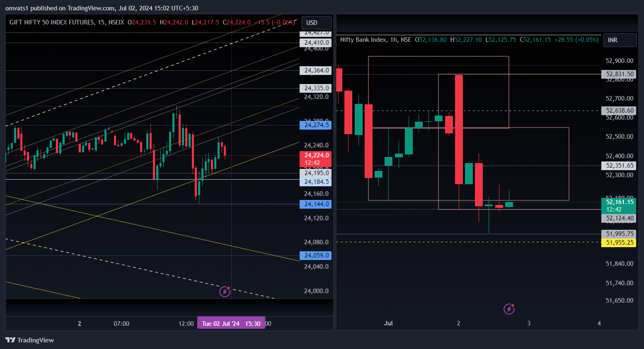The width and height of the screenshot is (644, 349).
Task: Open the USD currency selector on left chart
Action: [x=317, y=23]
